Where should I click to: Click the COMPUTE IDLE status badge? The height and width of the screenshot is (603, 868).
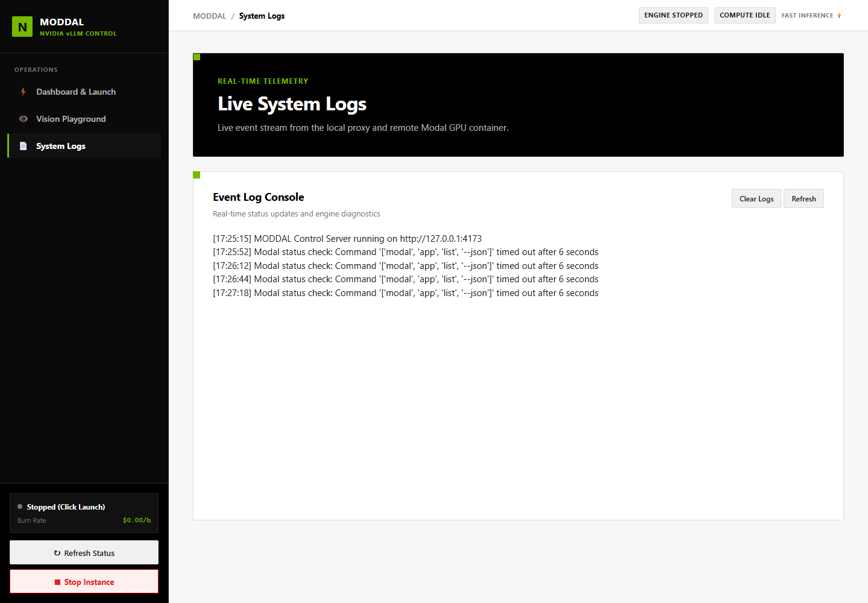coord(745,15)
